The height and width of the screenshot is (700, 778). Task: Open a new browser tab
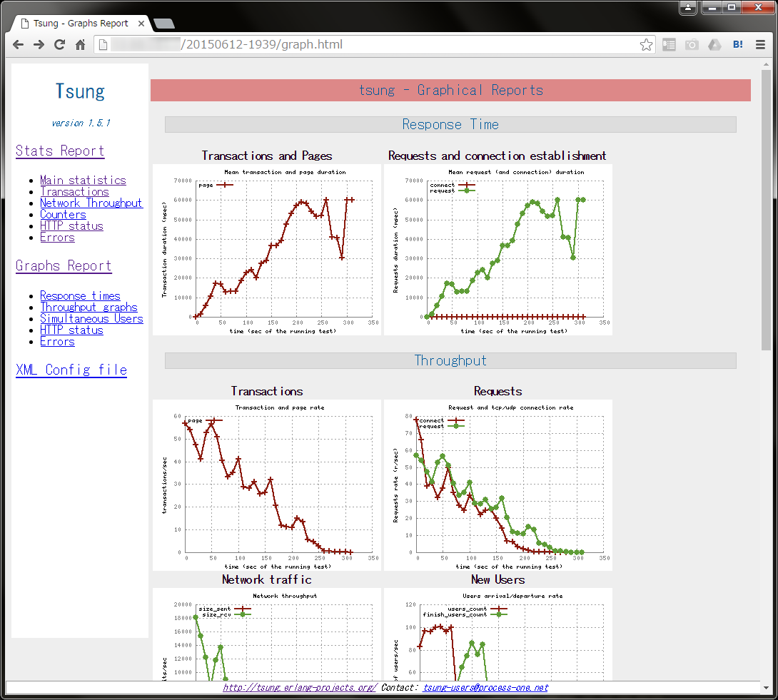coord(163,24)
